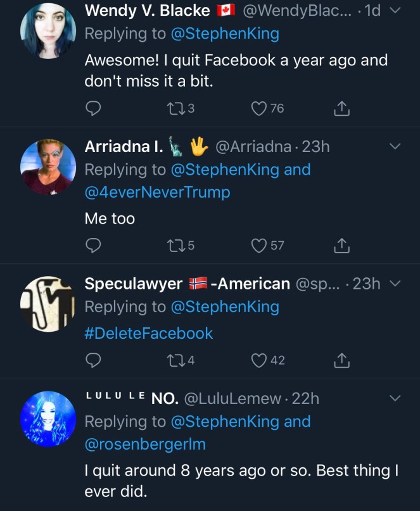
Task: Reply to Speculawyer's #DeleteFacebook tweet
Action: coord(94,360)
